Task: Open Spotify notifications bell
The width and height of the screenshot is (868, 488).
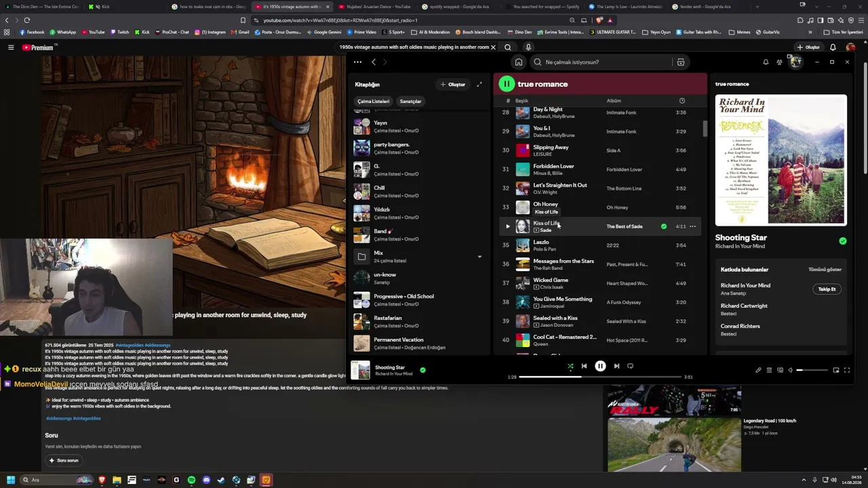Action: 766,62
